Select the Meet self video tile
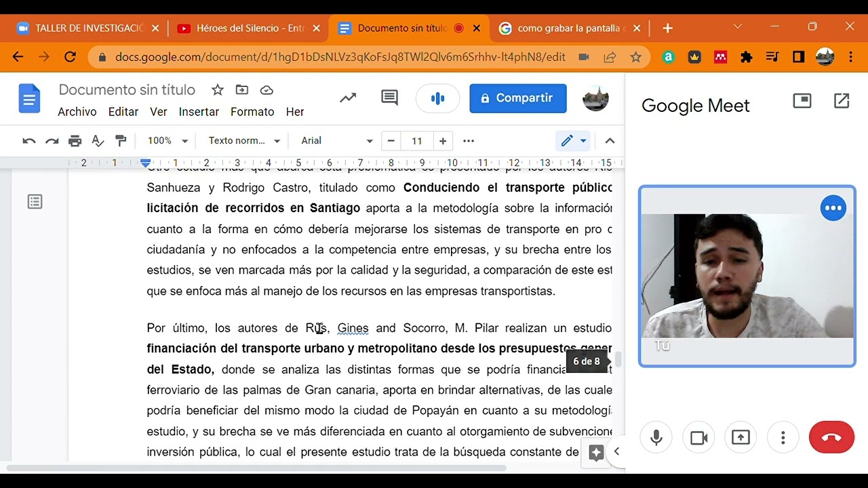The width and height of the screenshot is (868, 488). tap(747, 277)
